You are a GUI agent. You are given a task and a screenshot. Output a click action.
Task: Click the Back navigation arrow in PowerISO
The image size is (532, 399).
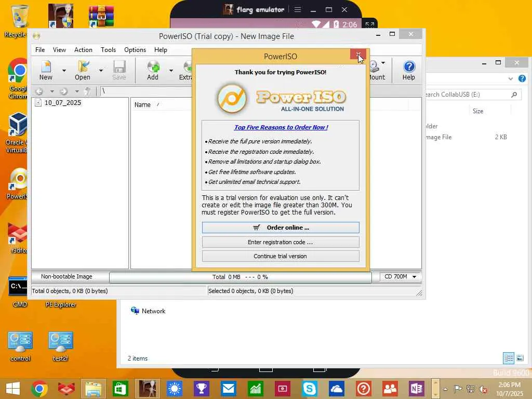click(39, 91)
